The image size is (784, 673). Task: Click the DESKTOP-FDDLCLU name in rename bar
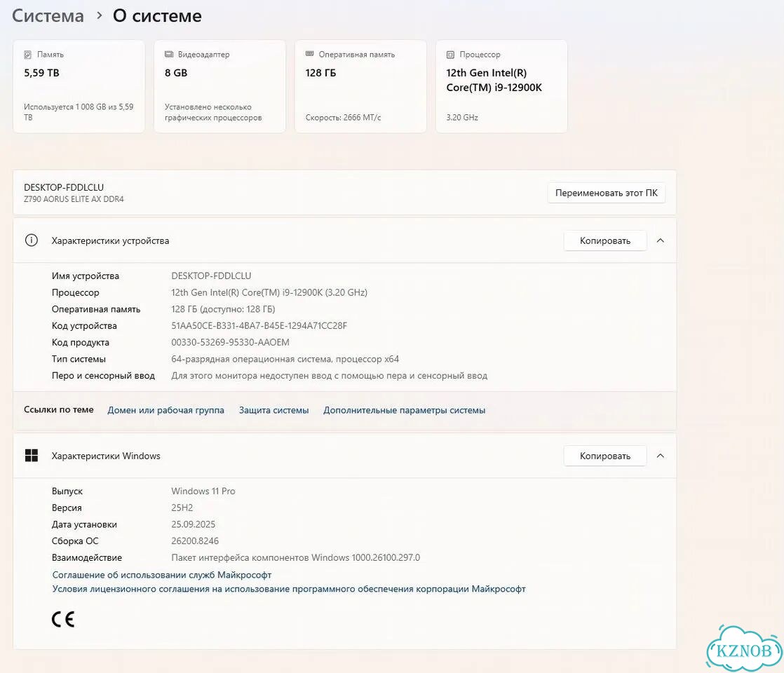tap(64, 187)
